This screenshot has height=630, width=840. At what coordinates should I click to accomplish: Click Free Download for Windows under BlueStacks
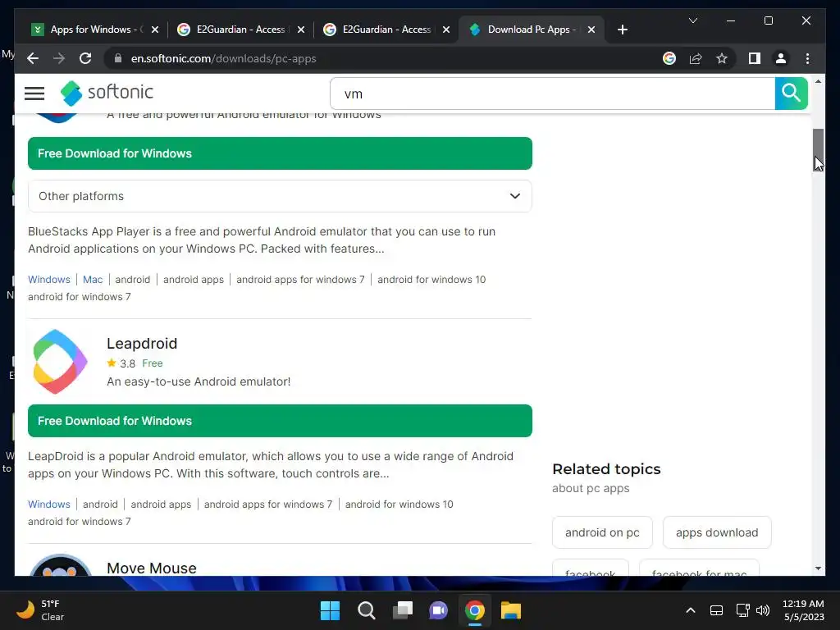[x=280, y=153]
